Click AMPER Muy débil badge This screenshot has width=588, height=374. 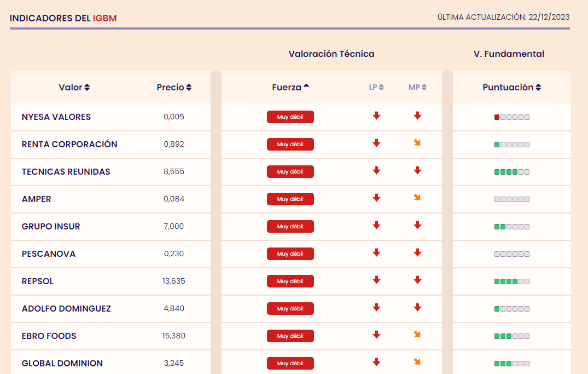[x=290, y=199]
